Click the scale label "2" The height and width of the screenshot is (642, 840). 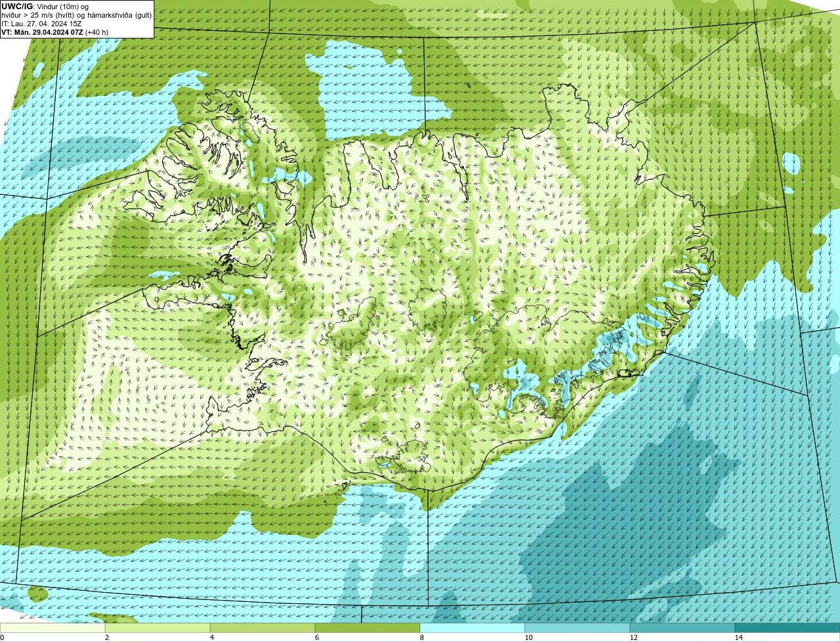click(106, 637)
